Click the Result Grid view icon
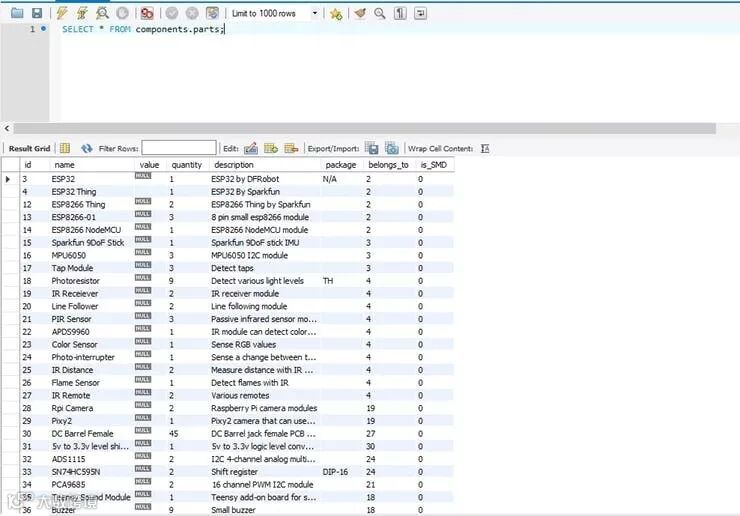Viewport: 740px width, 516px height. [65, 148]
